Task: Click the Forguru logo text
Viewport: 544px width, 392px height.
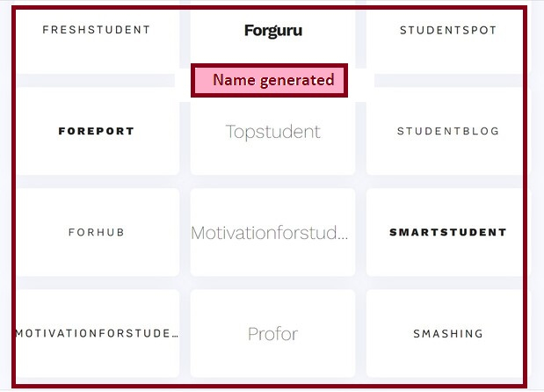Action: tap(272, 31)
